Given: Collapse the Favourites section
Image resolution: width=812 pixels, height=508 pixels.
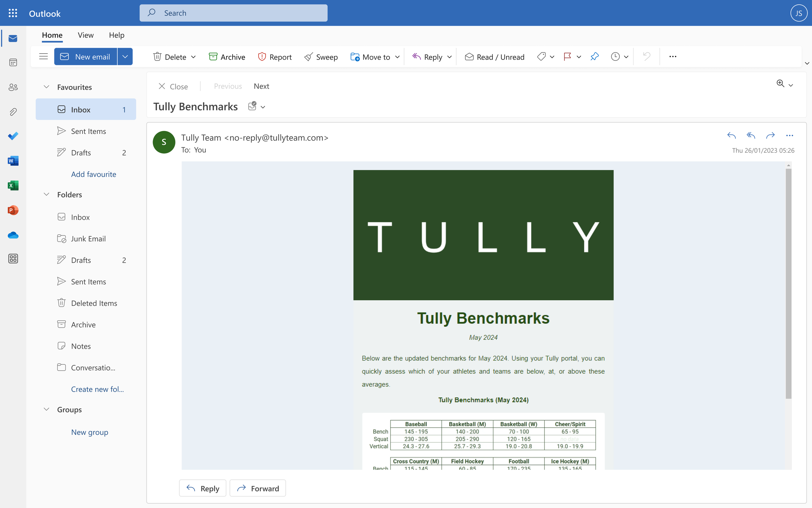Looking at the screenshot, I should [46, 87].
